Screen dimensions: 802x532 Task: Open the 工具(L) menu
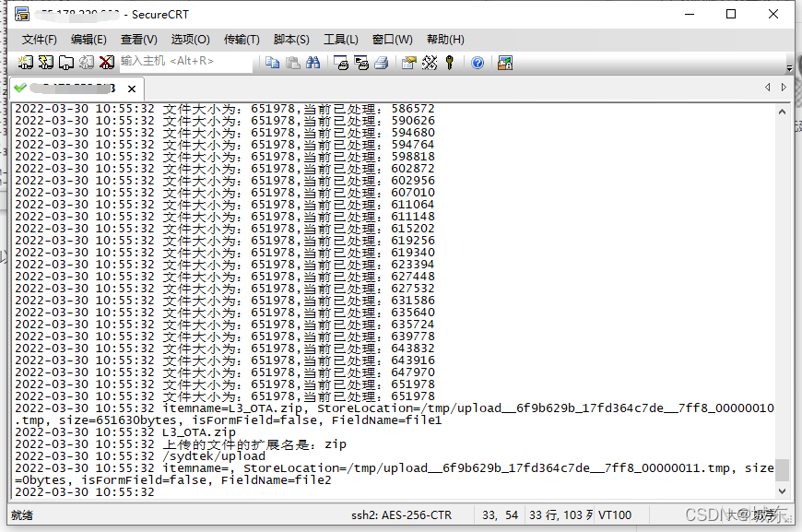click(341, 40)
